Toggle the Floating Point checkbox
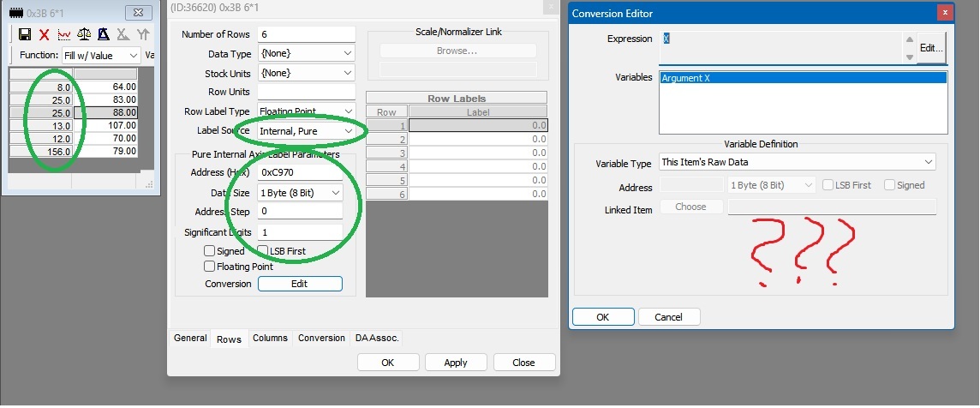 click(210, 267)
